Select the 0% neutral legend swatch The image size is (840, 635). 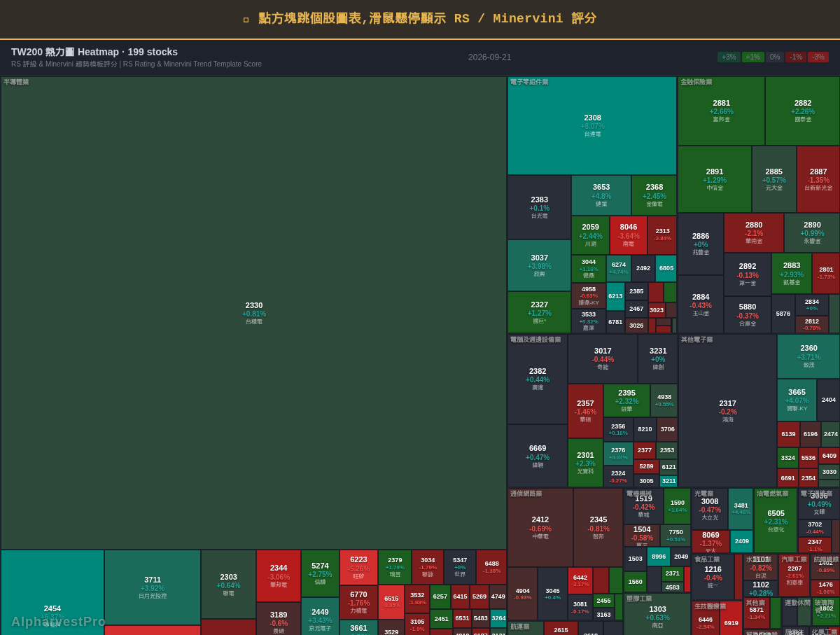(774, 57)
